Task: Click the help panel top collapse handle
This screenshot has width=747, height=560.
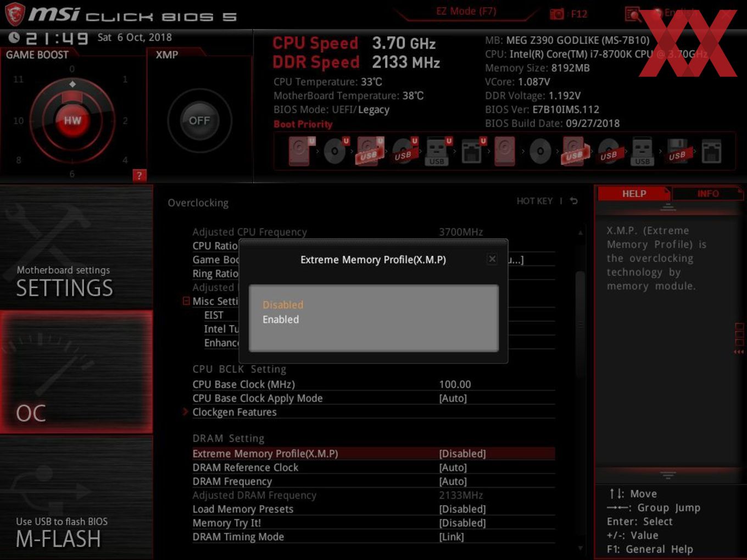Action: click(x=668, y=208)
